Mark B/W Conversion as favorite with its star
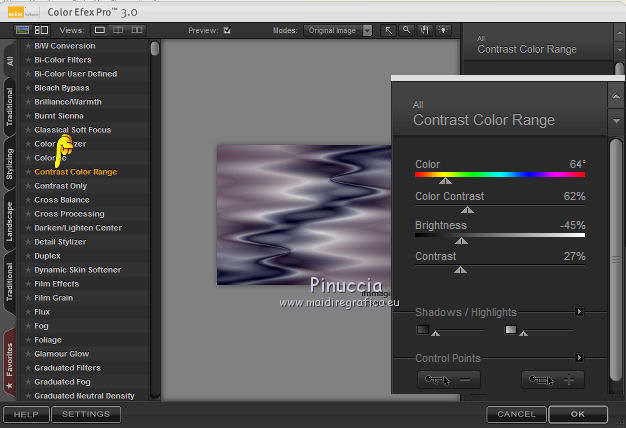This screenshot has width=626, height=428. point(28,46)
